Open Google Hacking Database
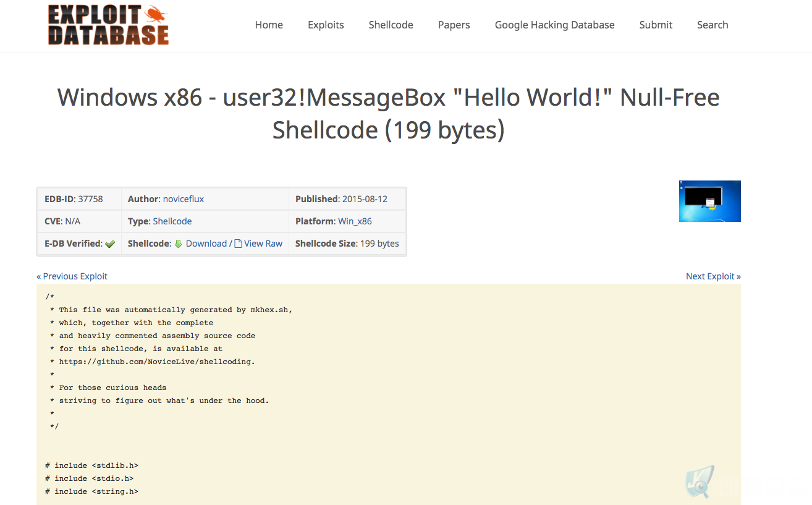Screen dimensions: 812x505 (x=554, y=25)
